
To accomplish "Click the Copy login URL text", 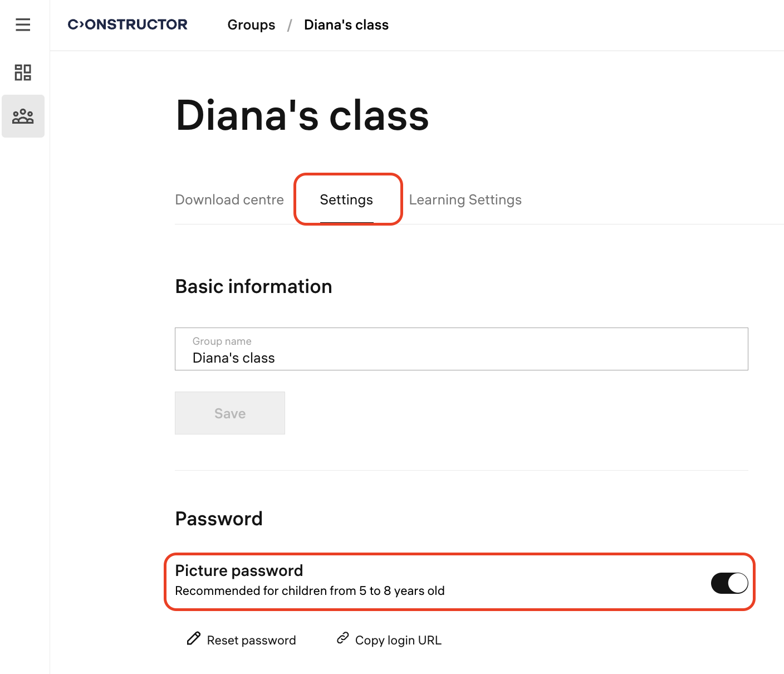I will [398, 641].
